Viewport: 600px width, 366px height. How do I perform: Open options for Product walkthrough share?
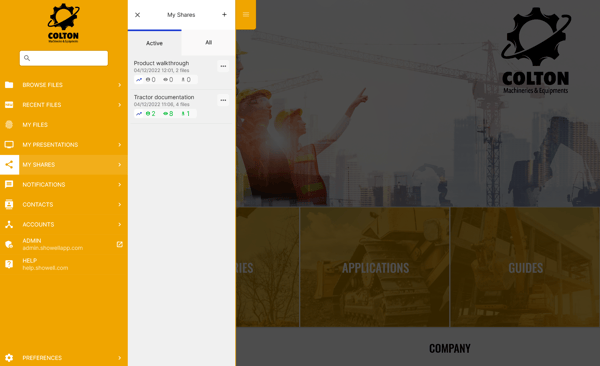pyautogui.click(x=223, y=66)
